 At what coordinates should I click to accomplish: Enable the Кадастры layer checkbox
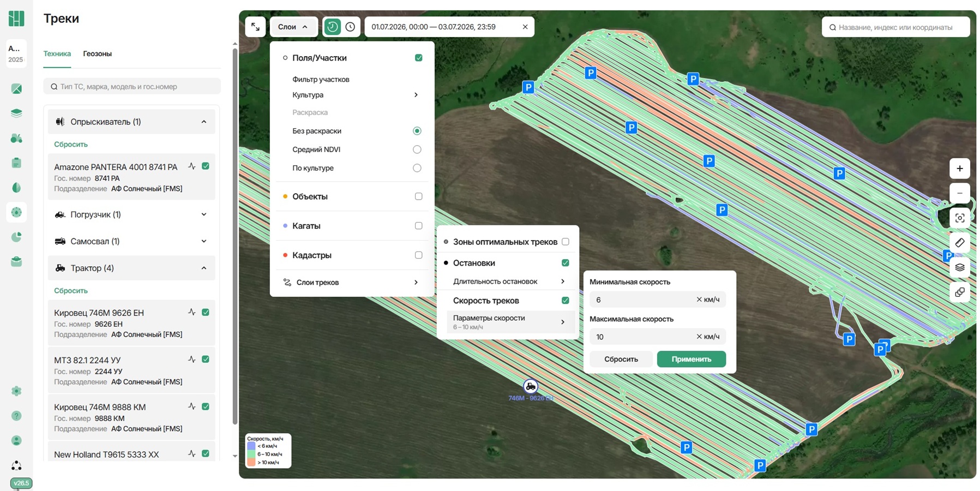418,255
